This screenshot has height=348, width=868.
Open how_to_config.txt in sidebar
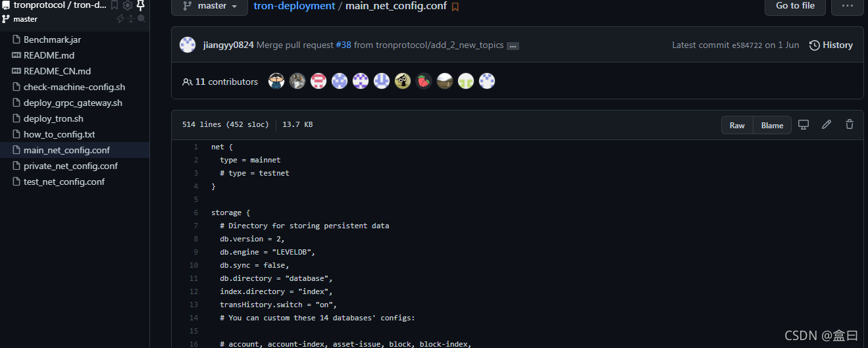(59, 134)
